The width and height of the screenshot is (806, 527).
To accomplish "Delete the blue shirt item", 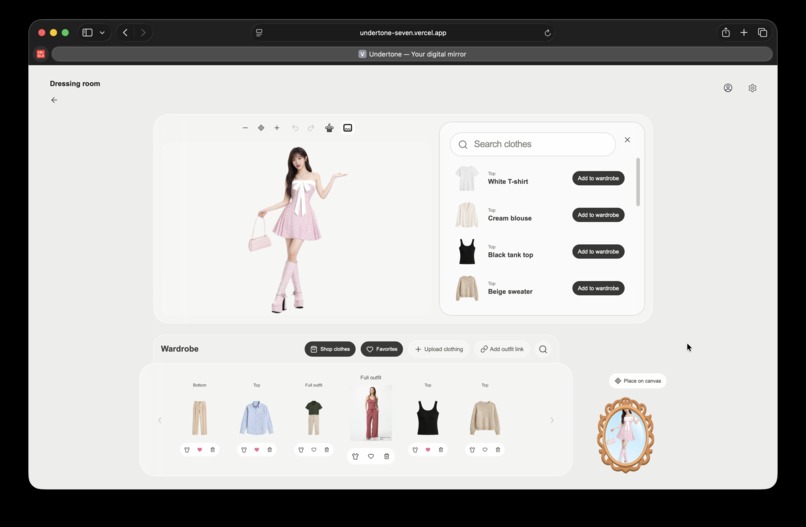I will click(270, 450).
